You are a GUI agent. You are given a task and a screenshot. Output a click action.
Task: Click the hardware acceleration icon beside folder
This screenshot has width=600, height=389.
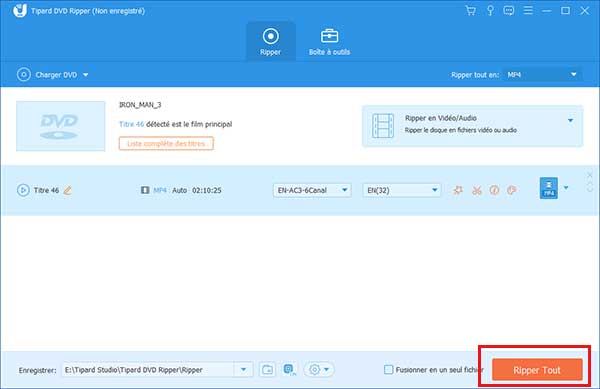click(x=289, y=369)
